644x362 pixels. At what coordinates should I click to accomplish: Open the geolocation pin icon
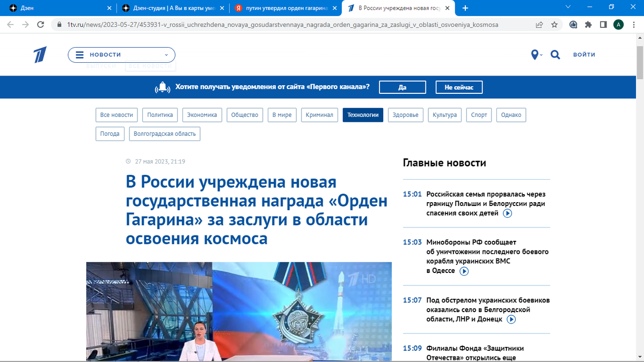coord(534,54)
